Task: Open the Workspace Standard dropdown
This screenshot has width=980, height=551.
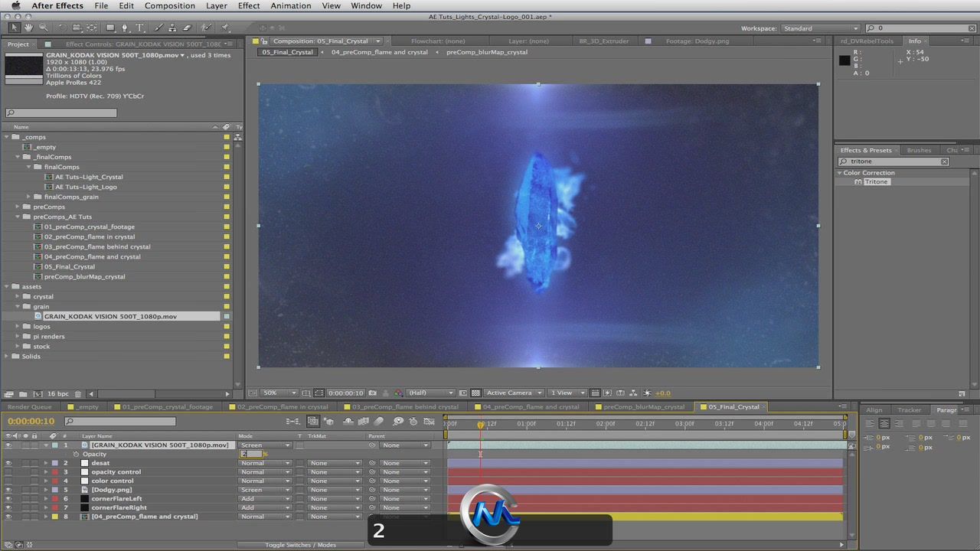Action: [x=820, y=28]
